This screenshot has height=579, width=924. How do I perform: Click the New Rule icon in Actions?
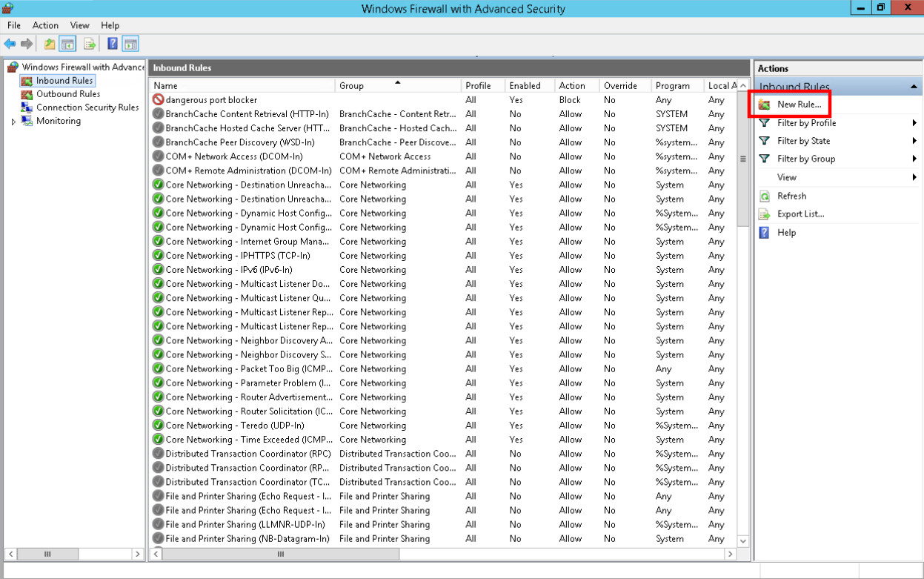tap(765, 105)
